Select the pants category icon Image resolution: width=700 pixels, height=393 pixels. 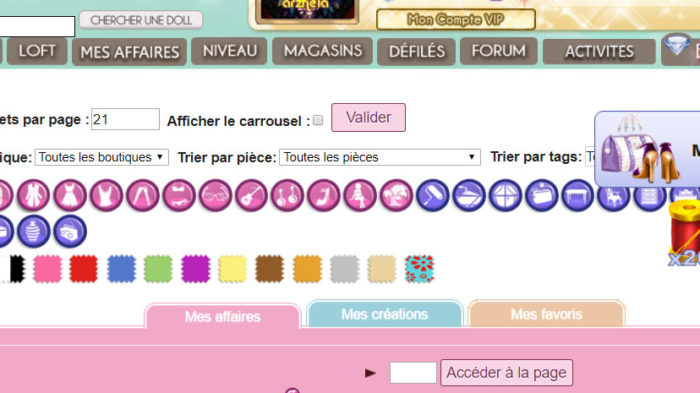click(x=143, y=195)
